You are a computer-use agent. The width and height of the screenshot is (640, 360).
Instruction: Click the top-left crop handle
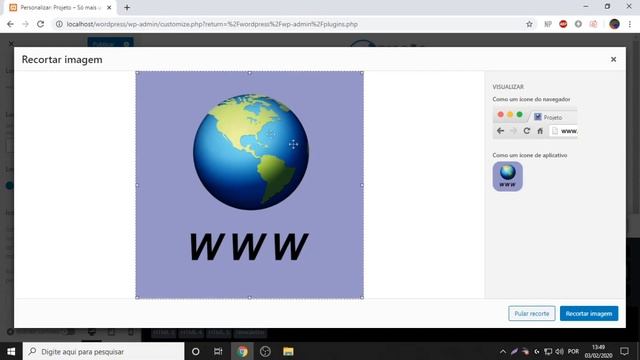pyautogui.click(x=138, y=73)
